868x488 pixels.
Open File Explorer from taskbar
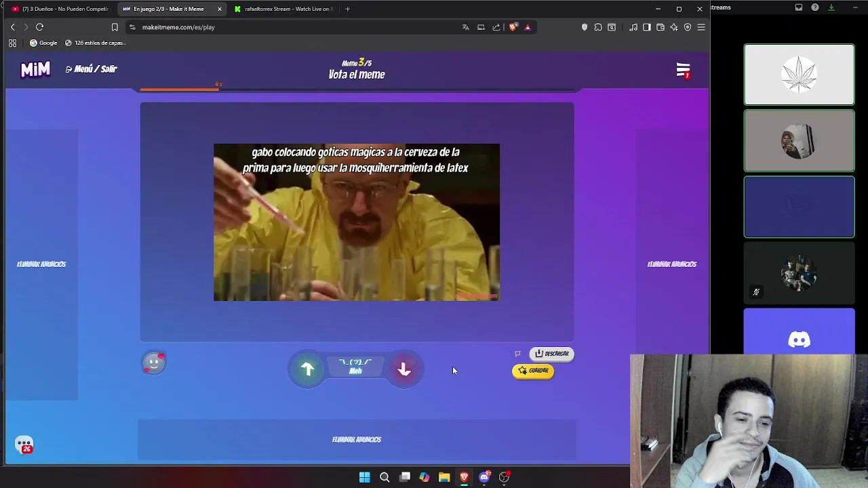444,477
